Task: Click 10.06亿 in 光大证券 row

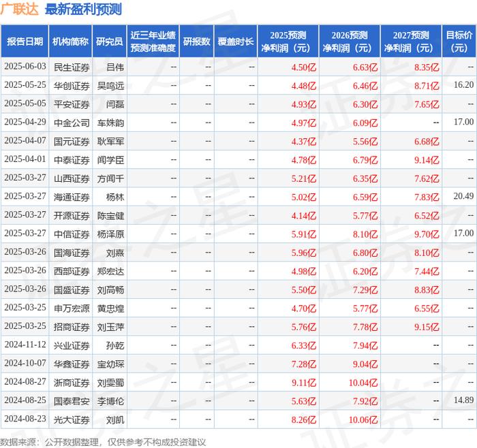Action: [363, 419]
